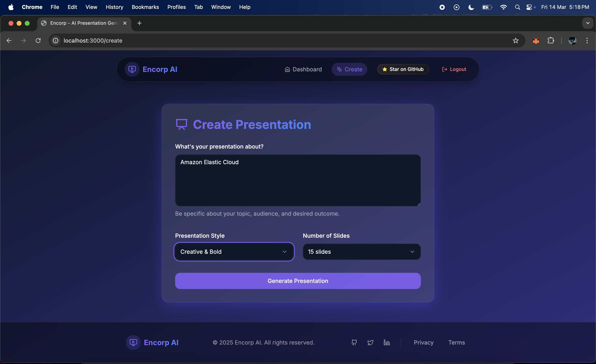Viewport: 596px width, 364px height.
Task: Open the Help menu
Action: coord(245,7)
